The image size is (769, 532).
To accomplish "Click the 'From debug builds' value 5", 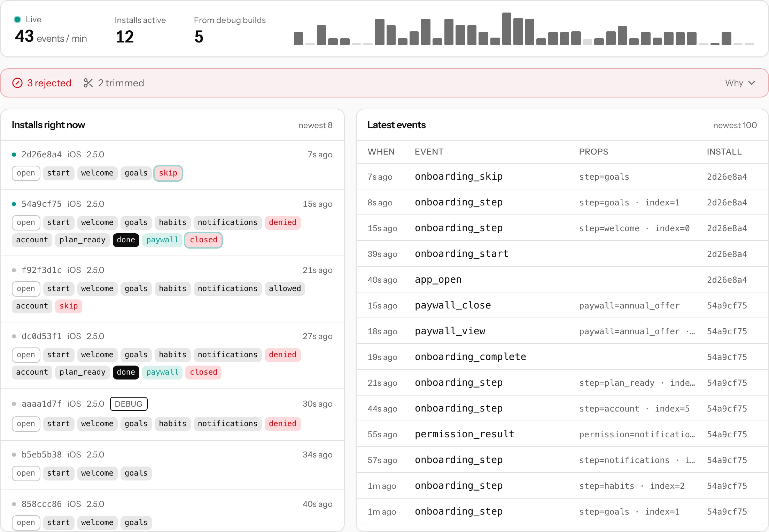I will pos(199,37).
